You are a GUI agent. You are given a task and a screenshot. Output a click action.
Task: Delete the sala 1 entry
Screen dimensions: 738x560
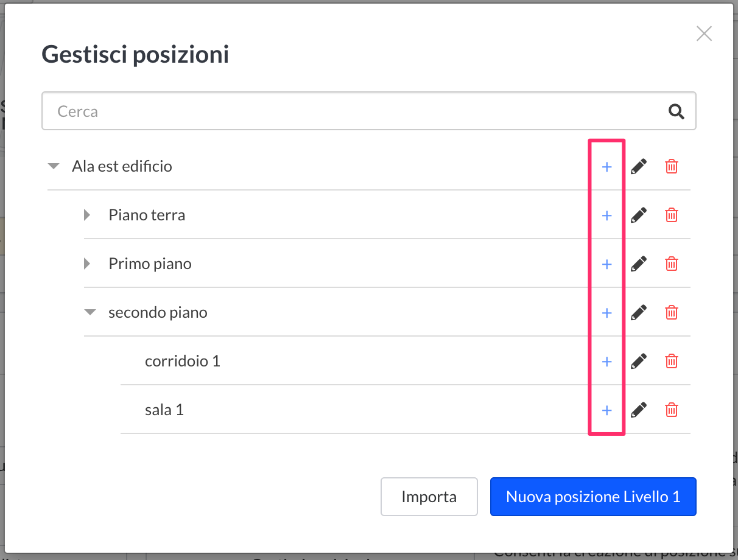coord(671,410)
